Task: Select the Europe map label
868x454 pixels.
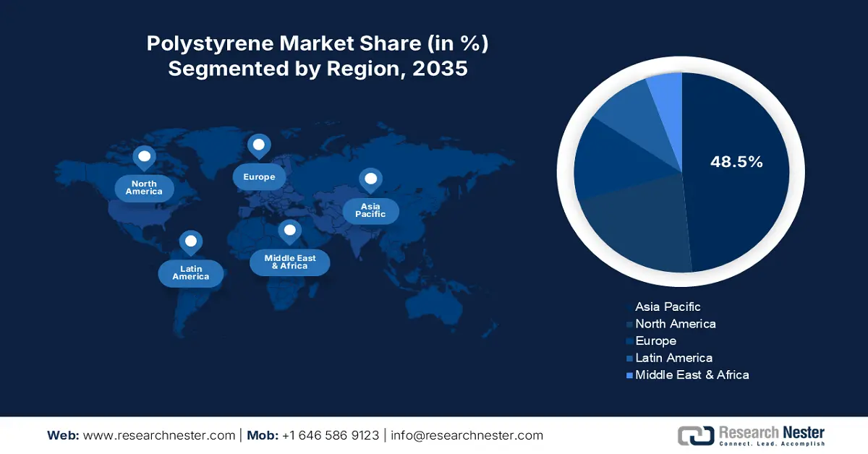Action: [x=259, y=176]
